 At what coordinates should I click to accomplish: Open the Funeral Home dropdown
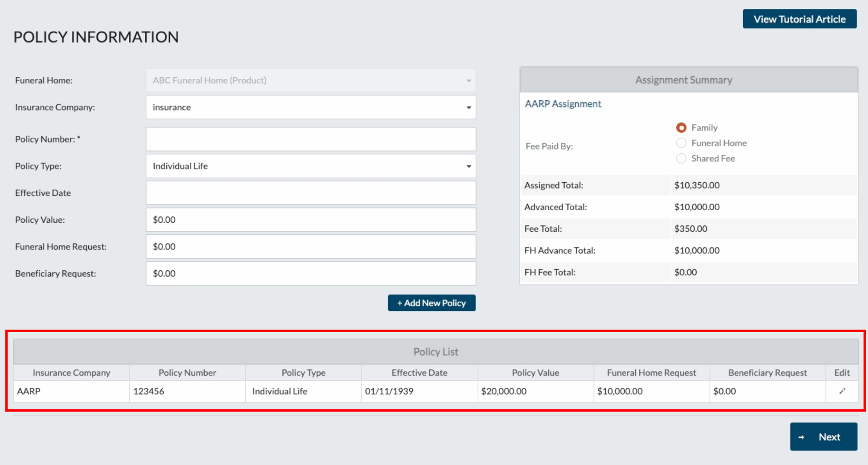tap(468, 80)
